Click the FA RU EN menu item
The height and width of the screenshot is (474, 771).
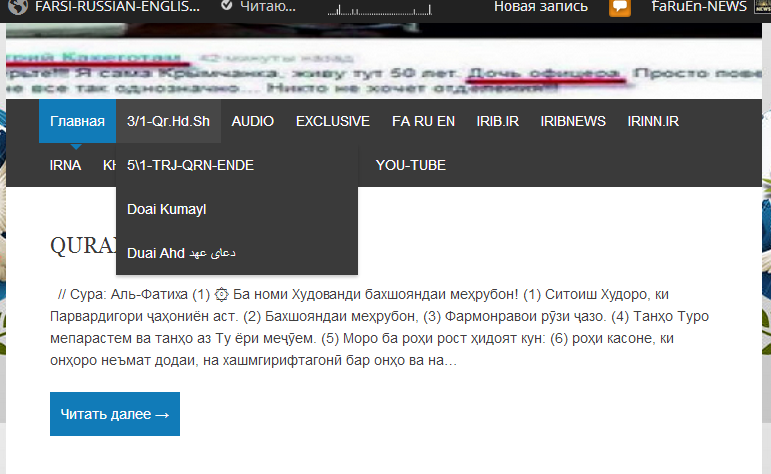tap(423, 121)
